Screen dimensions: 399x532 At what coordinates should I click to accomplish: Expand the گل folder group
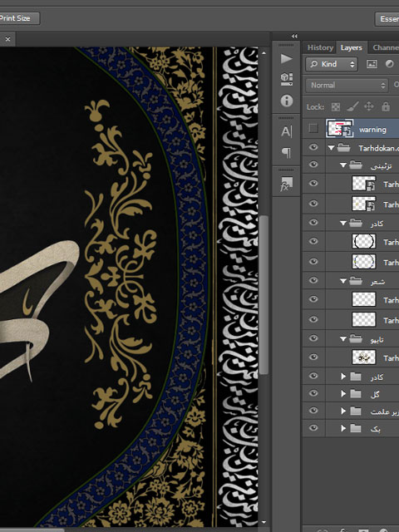coord(343,393)
